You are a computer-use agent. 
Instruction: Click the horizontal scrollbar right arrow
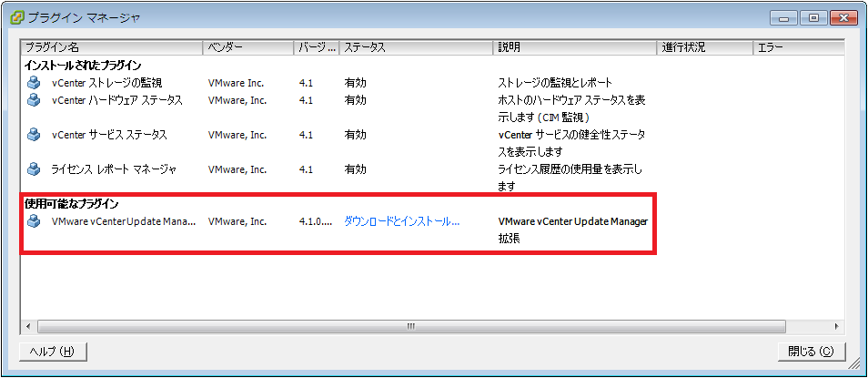point(836,326)
